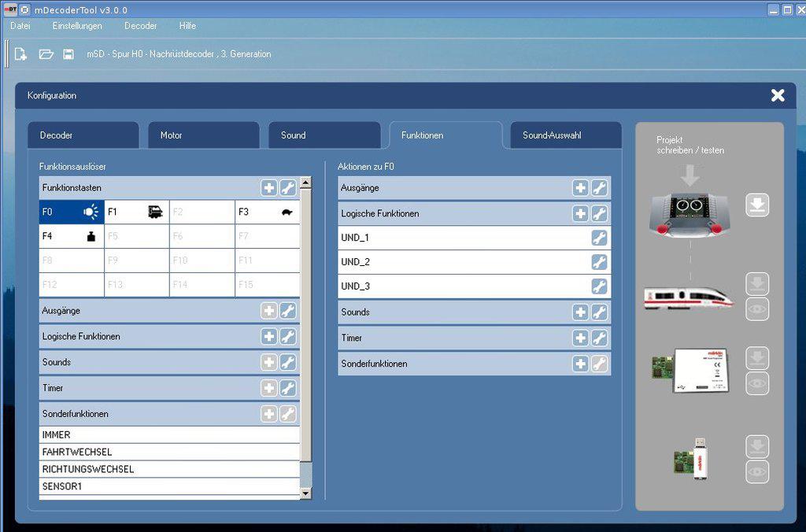Click the save disk toolbar icon

(68, 54)
